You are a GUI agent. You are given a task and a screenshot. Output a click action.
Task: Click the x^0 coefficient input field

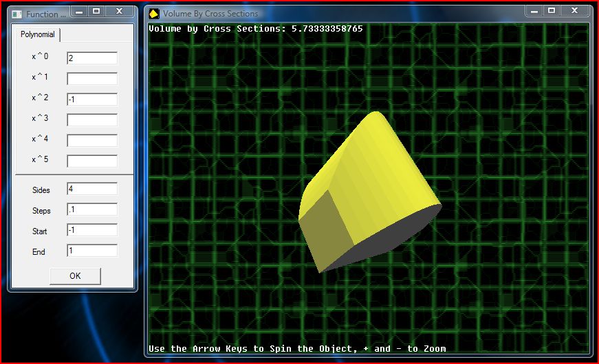(x=92, y=58)
